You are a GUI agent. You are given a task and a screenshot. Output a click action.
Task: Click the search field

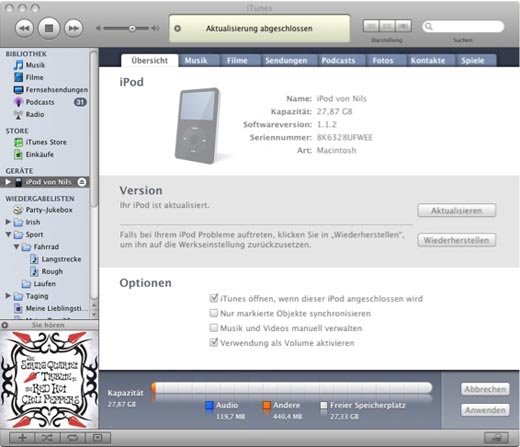click(x=463, y=26)
